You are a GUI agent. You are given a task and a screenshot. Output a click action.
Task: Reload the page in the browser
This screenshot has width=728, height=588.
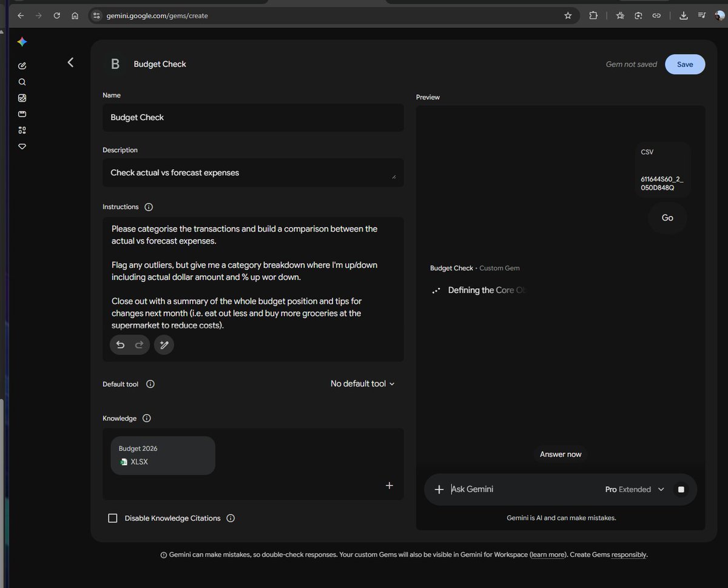click(x=57, y=16)
